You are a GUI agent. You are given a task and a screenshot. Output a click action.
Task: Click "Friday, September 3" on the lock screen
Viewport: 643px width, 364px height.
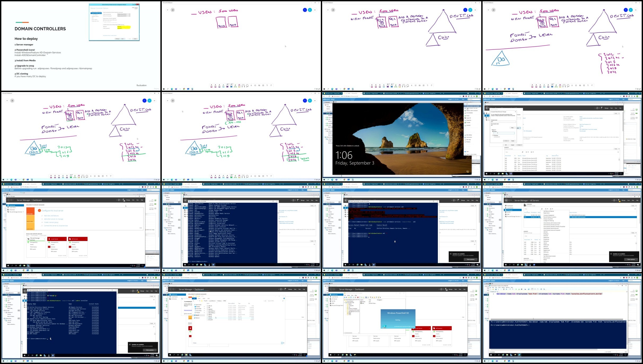355,163
